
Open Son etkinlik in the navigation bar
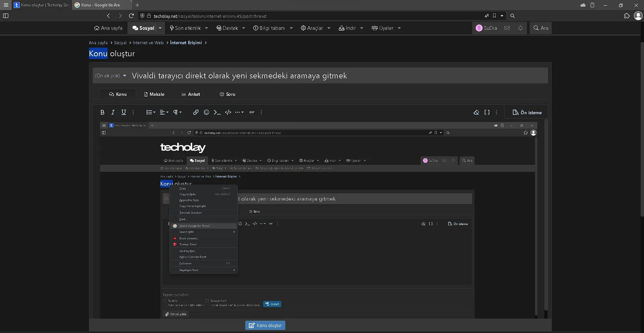click(x=185, y=28)
